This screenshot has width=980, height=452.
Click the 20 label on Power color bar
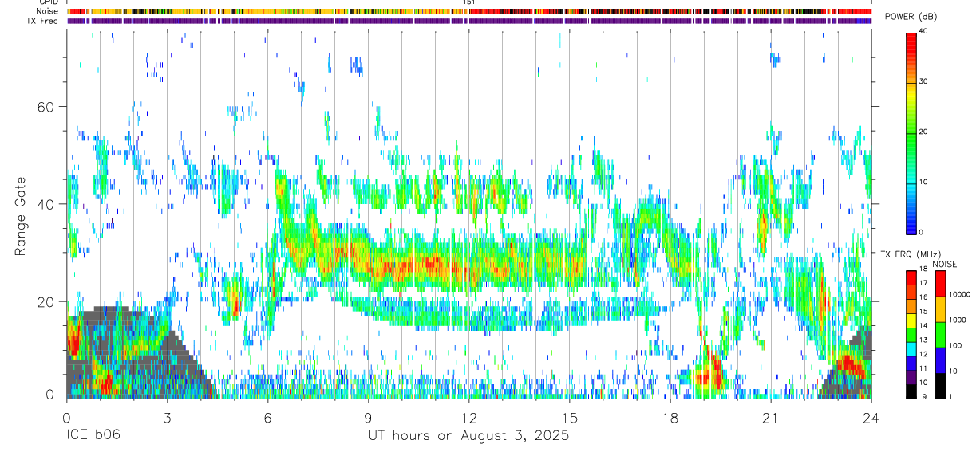pyautogui.click(x=924, y=132)
